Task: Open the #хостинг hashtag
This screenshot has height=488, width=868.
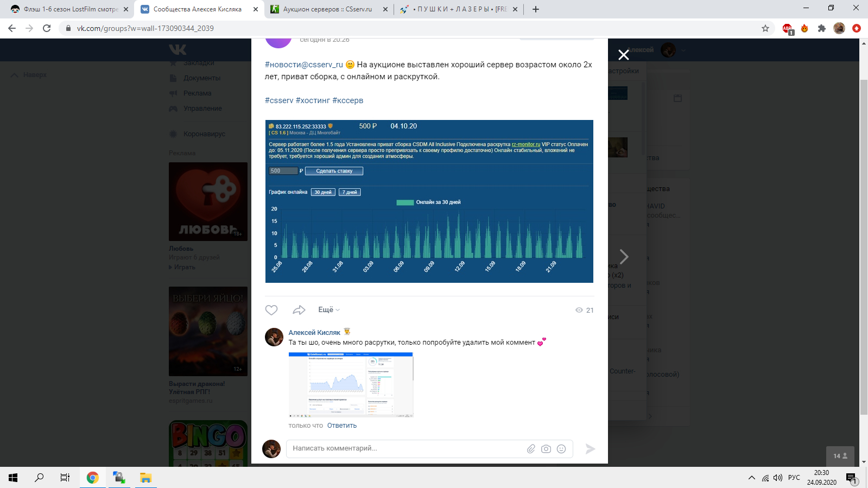Action: [313, 100]
